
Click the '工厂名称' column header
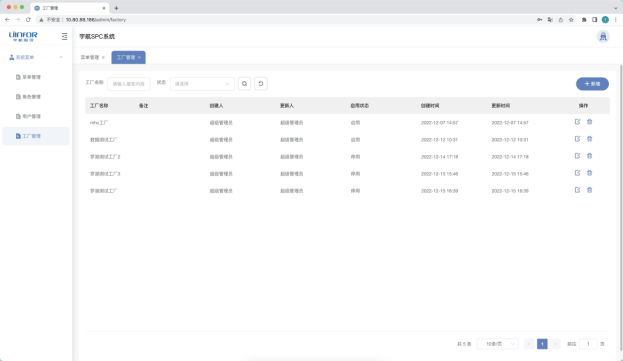click(99, 106)
